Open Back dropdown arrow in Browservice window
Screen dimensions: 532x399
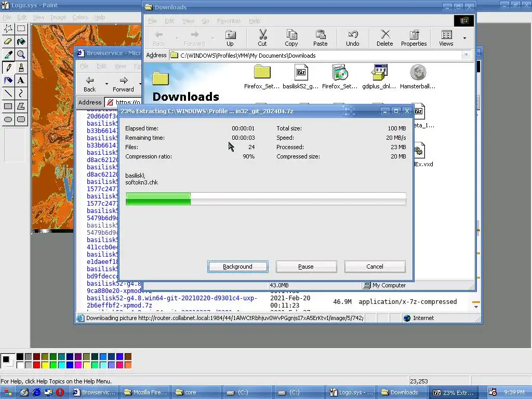coord(107,84)
